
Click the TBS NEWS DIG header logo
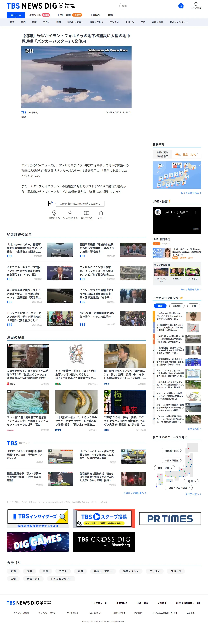[x=41, y=6]
